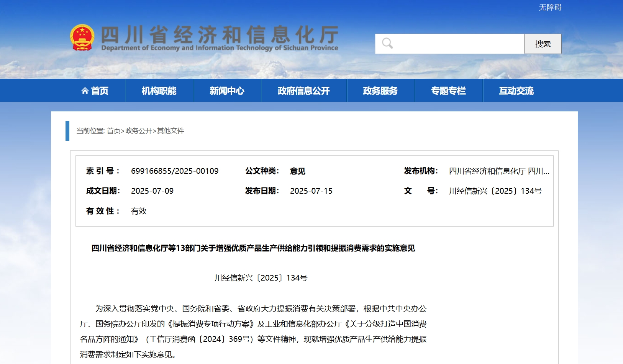Open the 互动交流 interaction menu
This screenshot has height=364, width=623.
[515, 90]
